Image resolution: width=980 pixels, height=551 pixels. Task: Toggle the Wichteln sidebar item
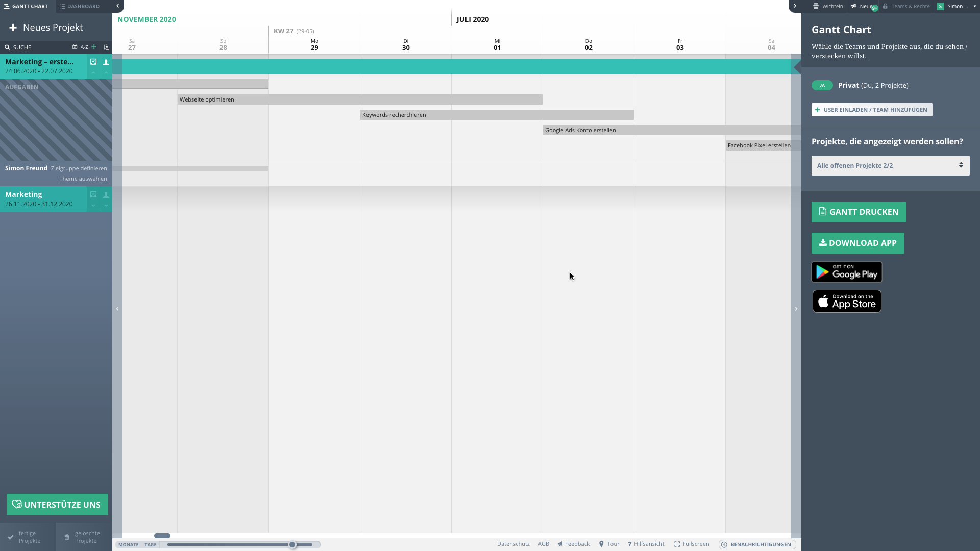(829, 6)
